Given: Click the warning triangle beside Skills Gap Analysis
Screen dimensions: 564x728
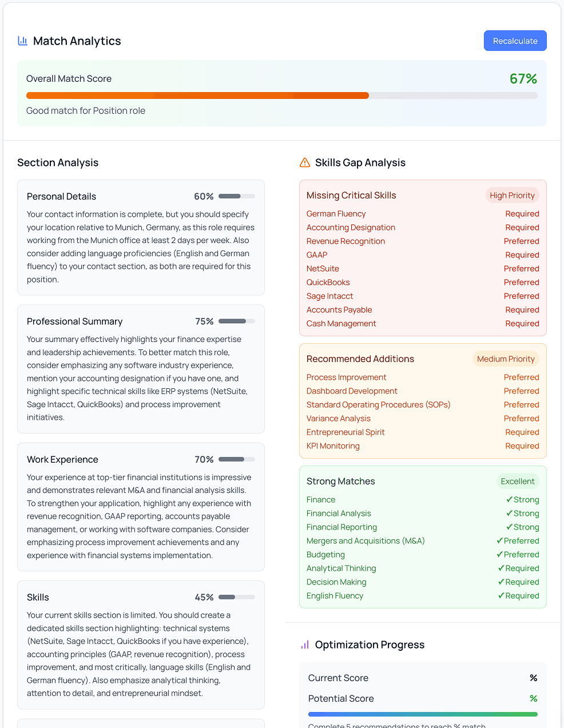Looking at the screenshot, I should (304, 162).
